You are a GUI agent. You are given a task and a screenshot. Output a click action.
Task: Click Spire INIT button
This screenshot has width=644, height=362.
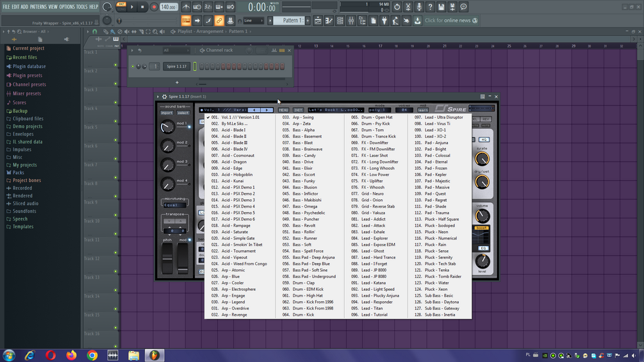pyautogui.click(x=298, y=110)
